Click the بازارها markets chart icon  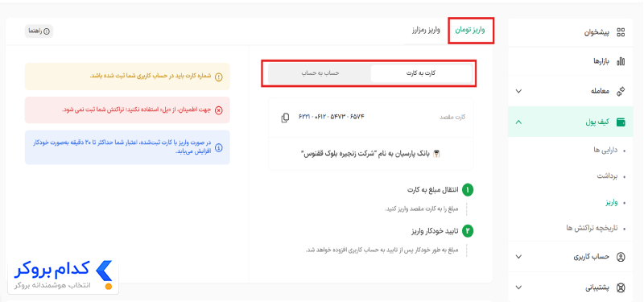coord(621,61)
